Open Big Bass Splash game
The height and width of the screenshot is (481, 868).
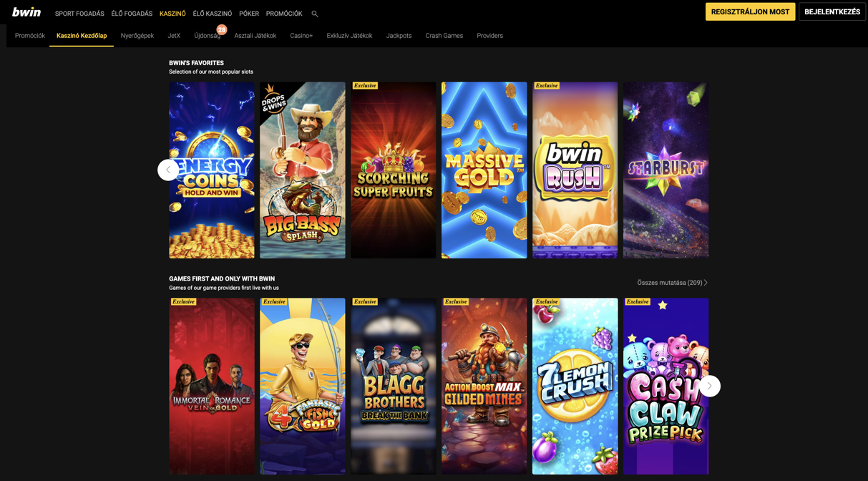coord(303,170)
